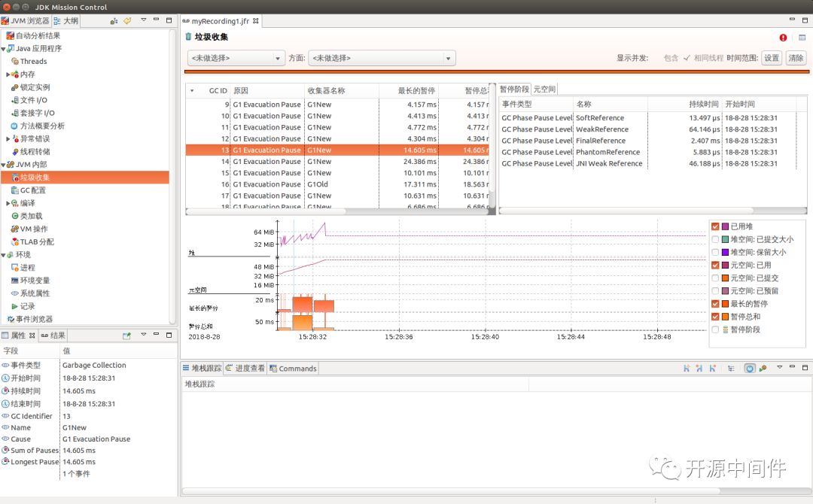Uncheck the 已用堆 (used heap) checkbox

(716, 226)
